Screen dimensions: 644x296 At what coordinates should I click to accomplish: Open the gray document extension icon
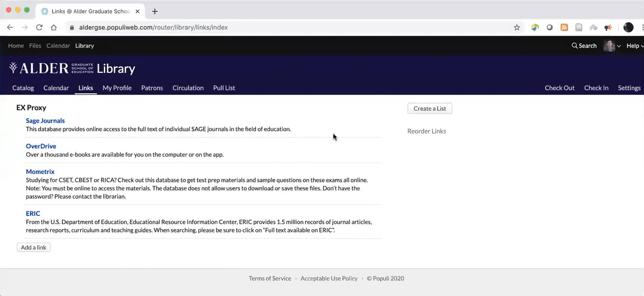[578, 27]
